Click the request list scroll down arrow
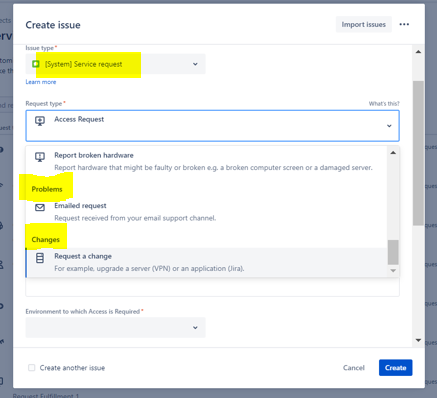The width and height of the screenshot is (437, 398). click(x=393, y=271)
